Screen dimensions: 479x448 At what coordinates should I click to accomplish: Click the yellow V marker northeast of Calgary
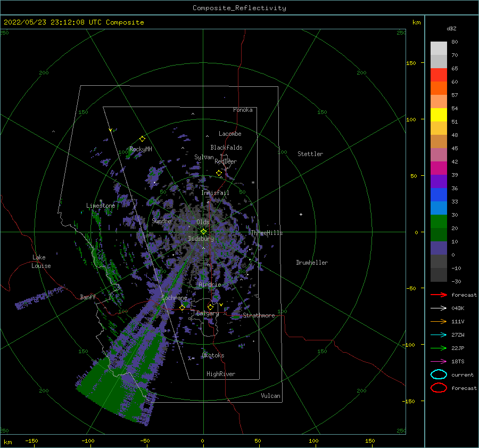point(221,305)
